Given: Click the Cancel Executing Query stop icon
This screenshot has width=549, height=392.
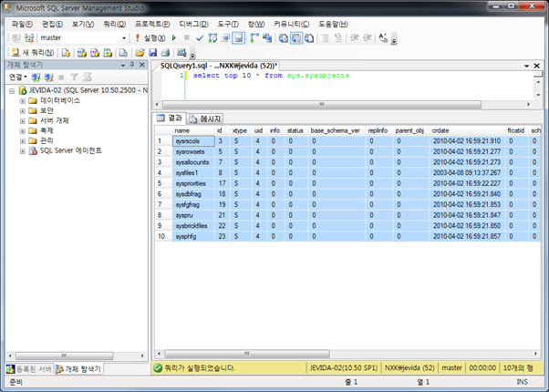Looking at the screenshot, I should pyautogui.click(x=187, y=37).
